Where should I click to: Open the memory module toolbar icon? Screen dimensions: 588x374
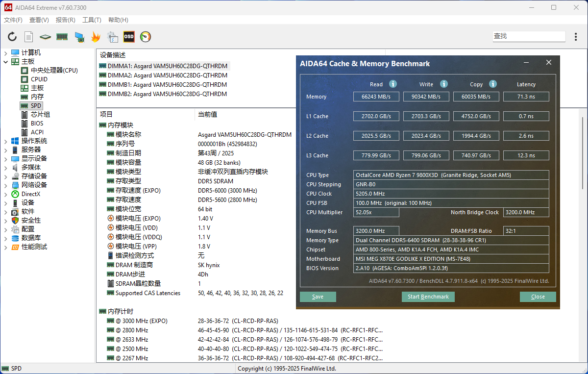coord(62,37)
